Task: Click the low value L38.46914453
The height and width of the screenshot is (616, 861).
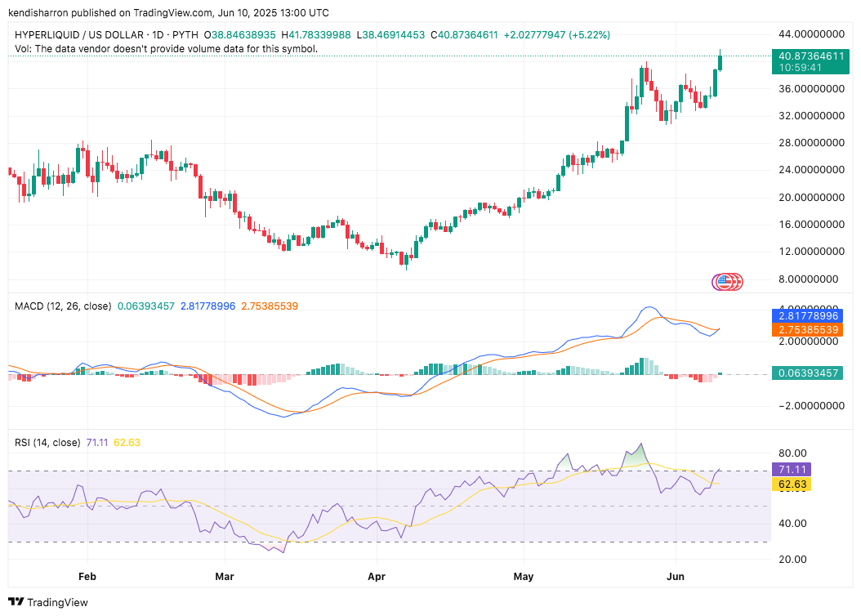Action: point(390,34)
